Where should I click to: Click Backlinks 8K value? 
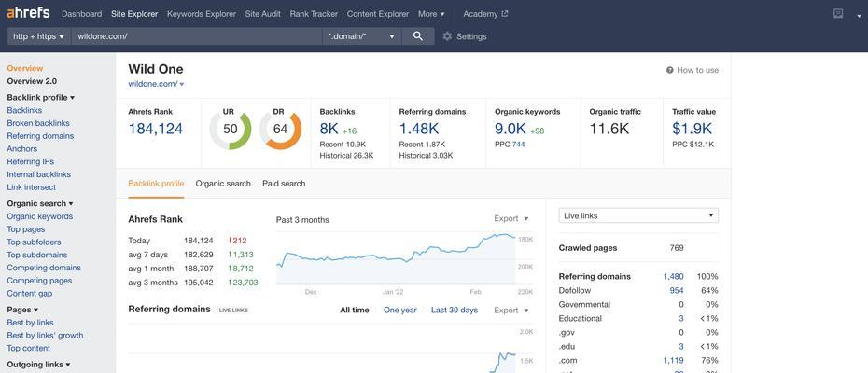(x=329, y=129)
